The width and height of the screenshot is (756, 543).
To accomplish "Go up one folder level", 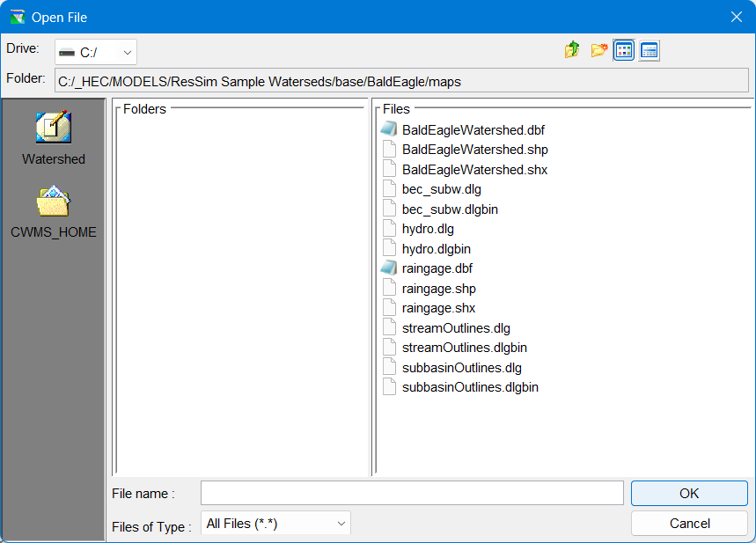I will pyautogui.click(x=572, y=50).
